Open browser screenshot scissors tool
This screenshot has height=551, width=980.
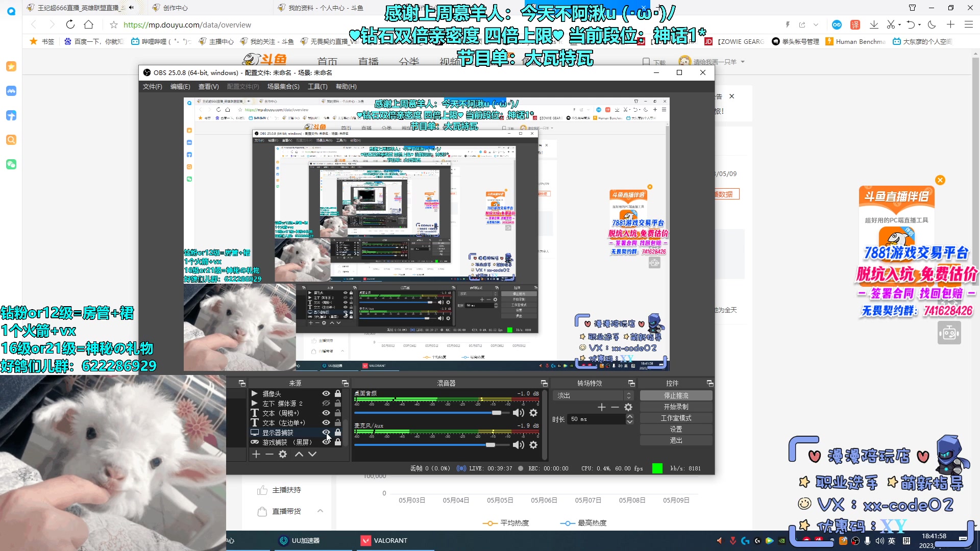point(891,24)
